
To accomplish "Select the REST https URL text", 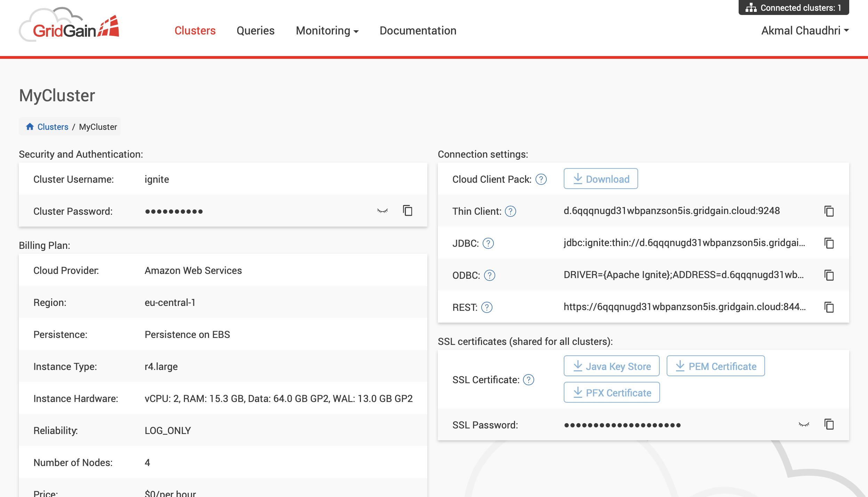I will [x=685, y=307].
